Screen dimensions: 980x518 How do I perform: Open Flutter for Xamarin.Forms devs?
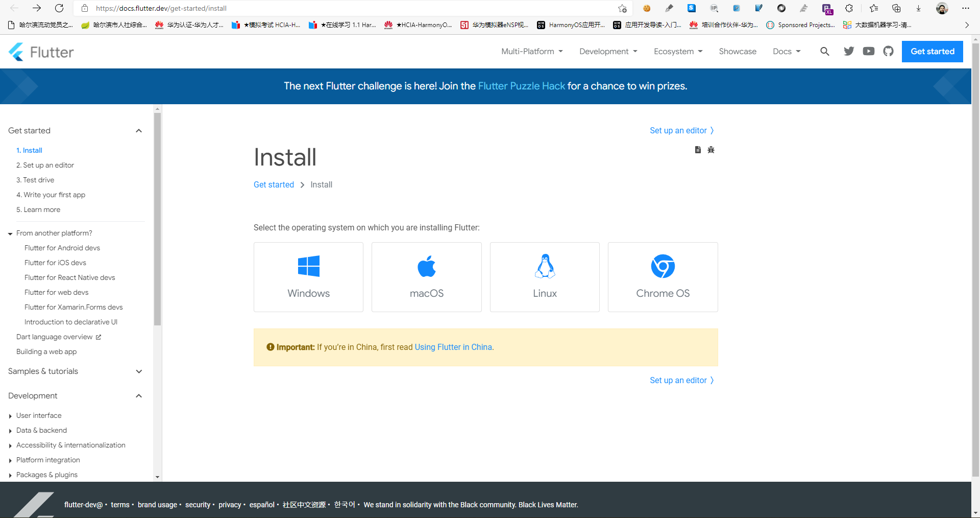tap(73, 307)
